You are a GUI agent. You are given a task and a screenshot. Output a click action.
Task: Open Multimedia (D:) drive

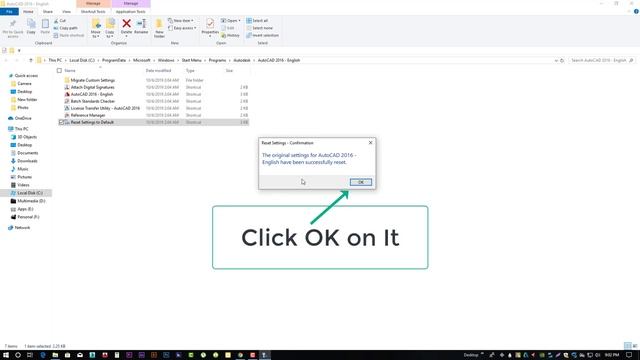[31, 201]
